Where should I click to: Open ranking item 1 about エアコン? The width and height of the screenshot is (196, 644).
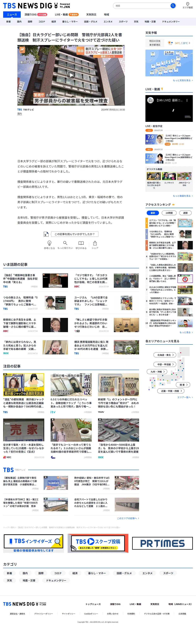169,223
